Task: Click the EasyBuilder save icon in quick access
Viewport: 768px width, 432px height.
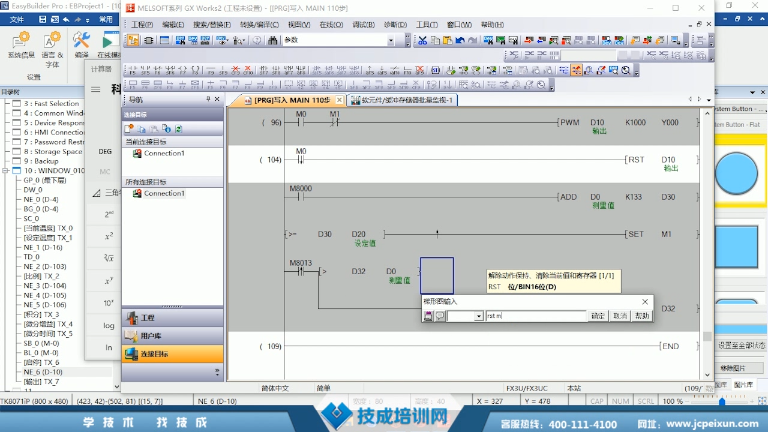Action: coord(43,20)
